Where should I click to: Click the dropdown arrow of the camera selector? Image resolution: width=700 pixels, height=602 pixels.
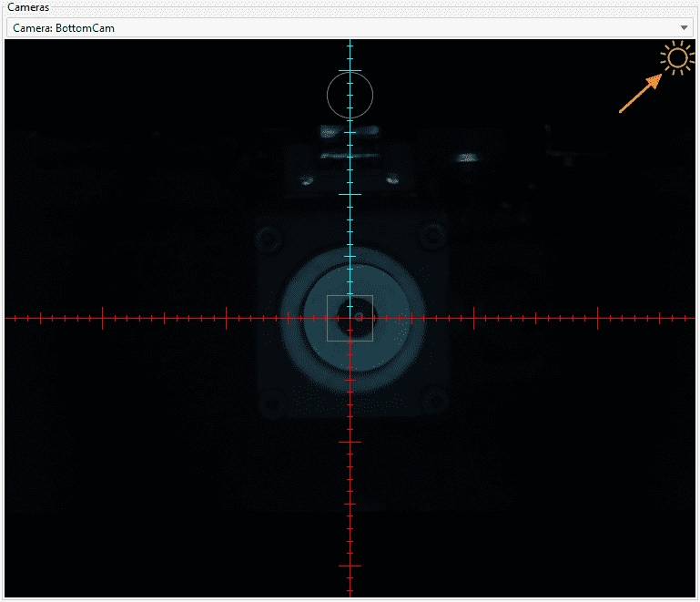click(684, 28)
